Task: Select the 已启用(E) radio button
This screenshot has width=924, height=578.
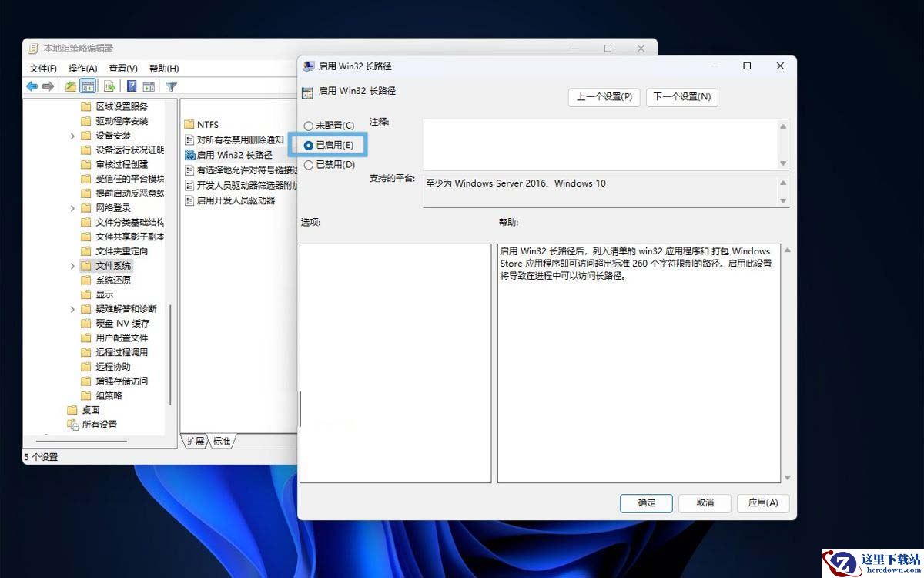Action: (309, 145)
